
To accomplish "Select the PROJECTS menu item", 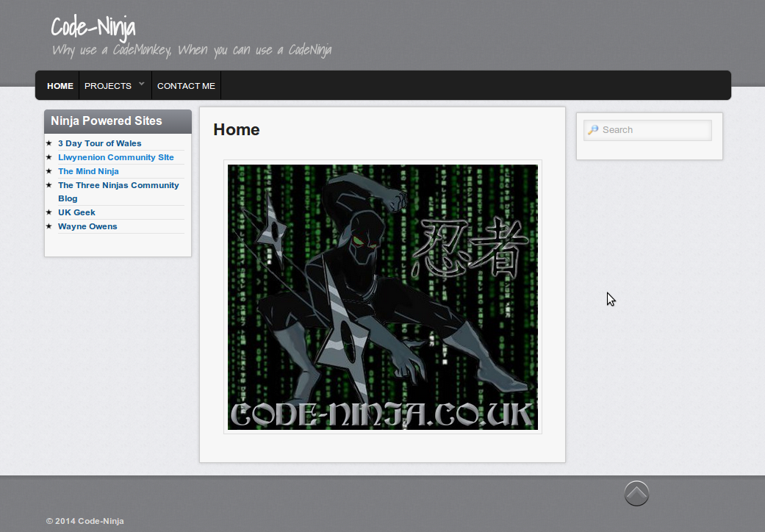I will click(108, 86).
